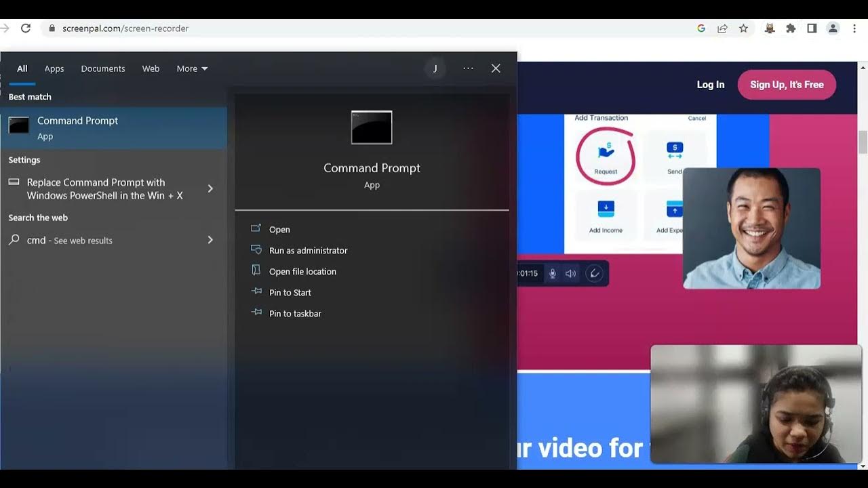This screenshot has width=868, height=488.
Task: Open the Google icon in address bar
Action: (x=701, y=28)
